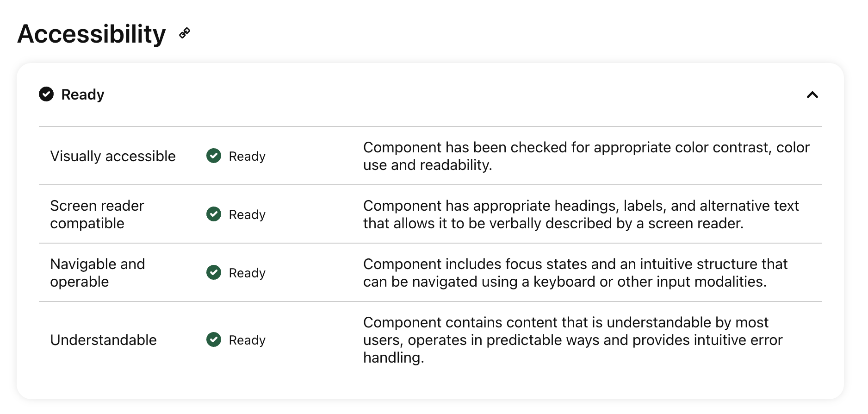868x414 pixels.
Task: Click the intuitive error handling description
Action: coord(573,340)
